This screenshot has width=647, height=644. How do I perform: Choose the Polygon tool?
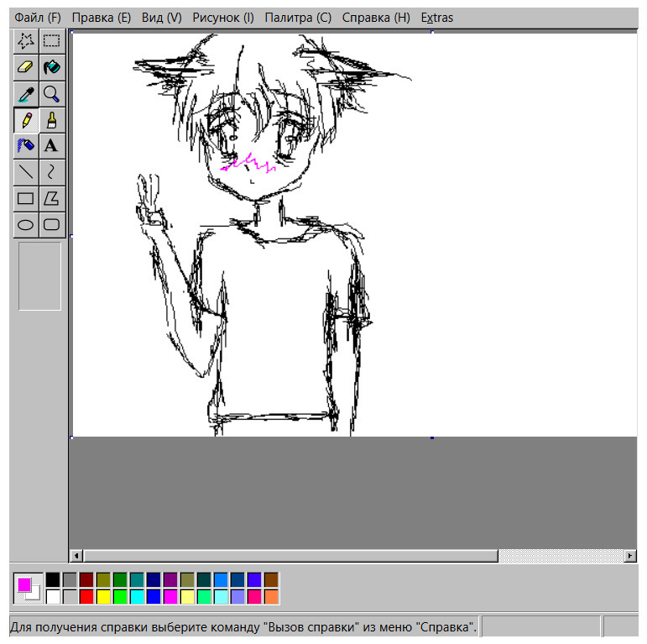52,199
